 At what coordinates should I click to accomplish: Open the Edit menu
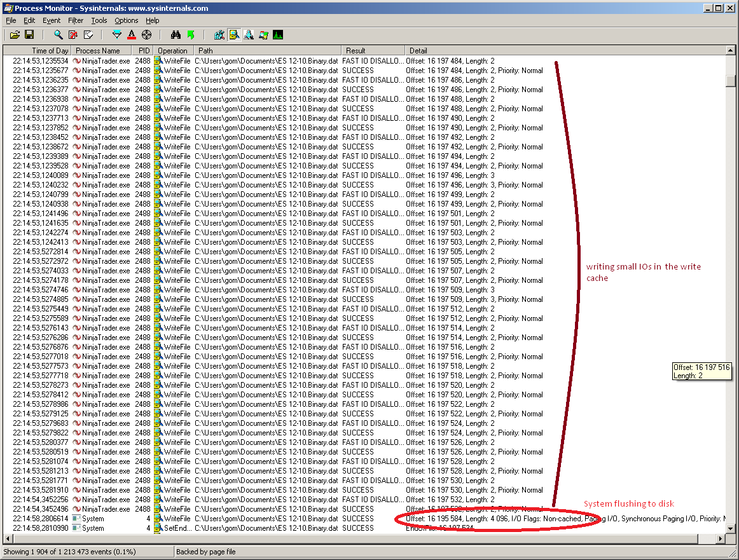point(29,21)
